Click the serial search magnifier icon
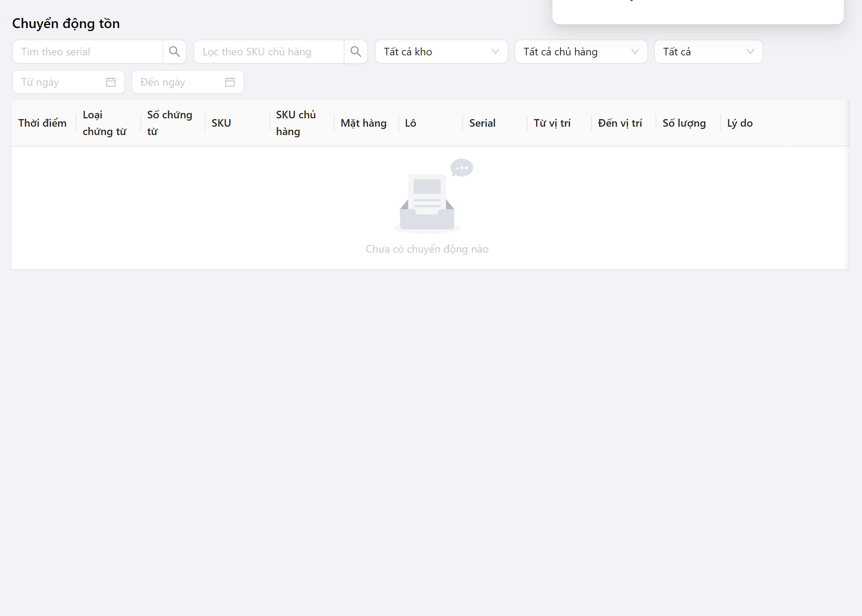The width and height of the screenshot is (862, 616). pyautogui.click(x=174, y=52)
